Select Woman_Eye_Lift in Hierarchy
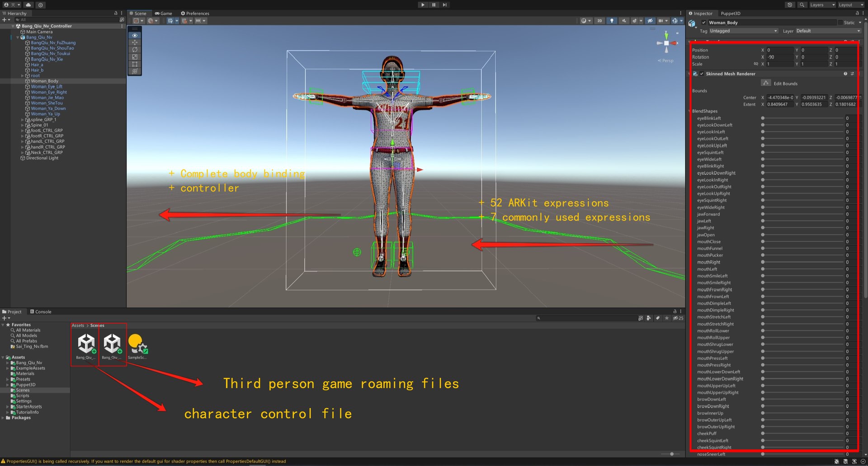Screen dimensions: 868x466 tap(47, 87)
